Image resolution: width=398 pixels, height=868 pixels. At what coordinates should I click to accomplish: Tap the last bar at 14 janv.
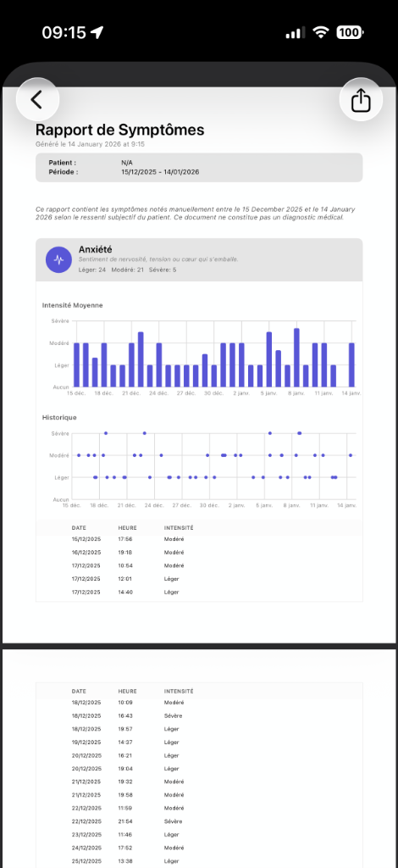(351, 364)
